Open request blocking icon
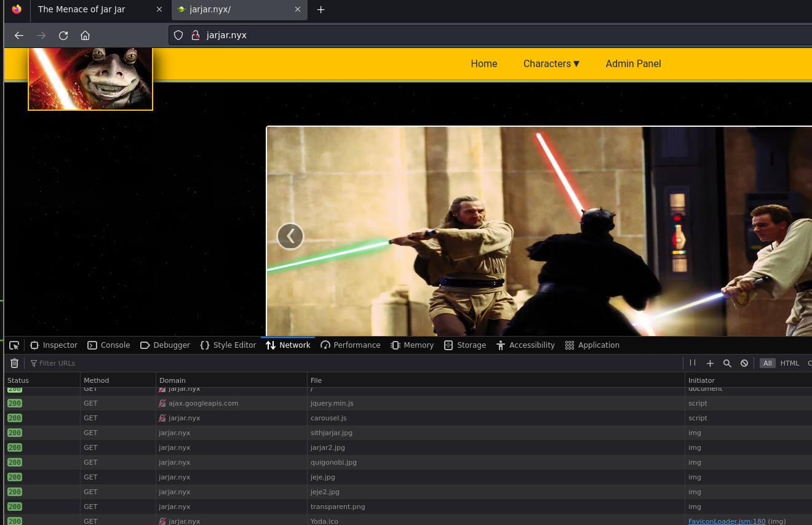 744,363
